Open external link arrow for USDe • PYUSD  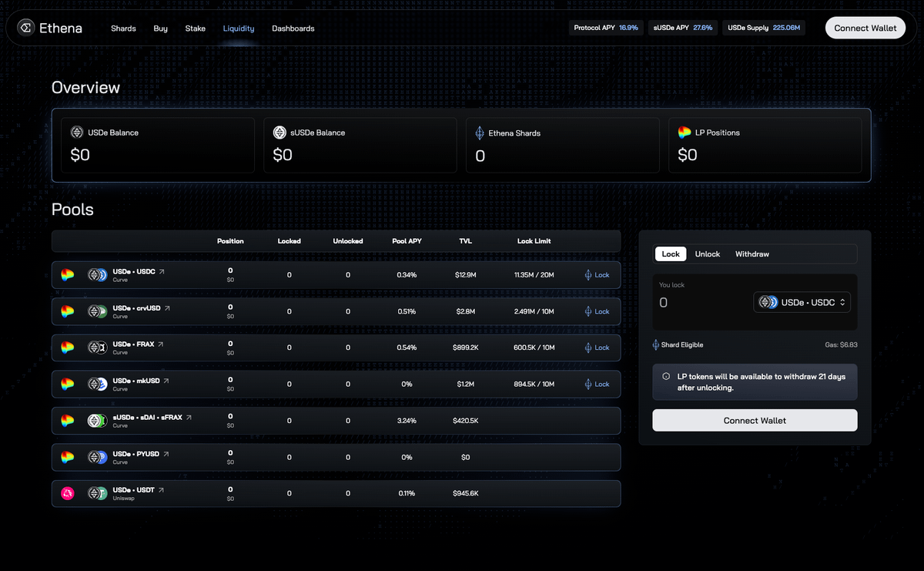(166, 454)
